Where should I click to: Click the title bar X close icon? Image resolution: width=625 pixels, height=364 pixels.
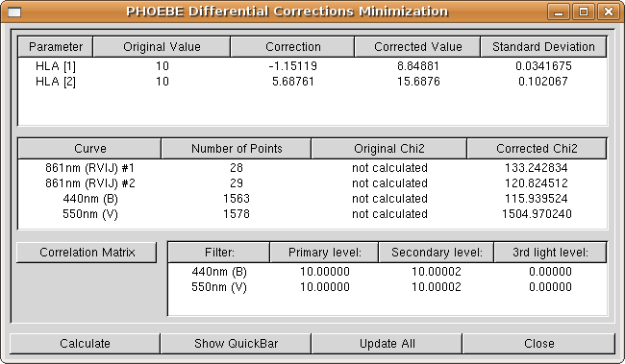pyautogui.click(x=608, y=12)
